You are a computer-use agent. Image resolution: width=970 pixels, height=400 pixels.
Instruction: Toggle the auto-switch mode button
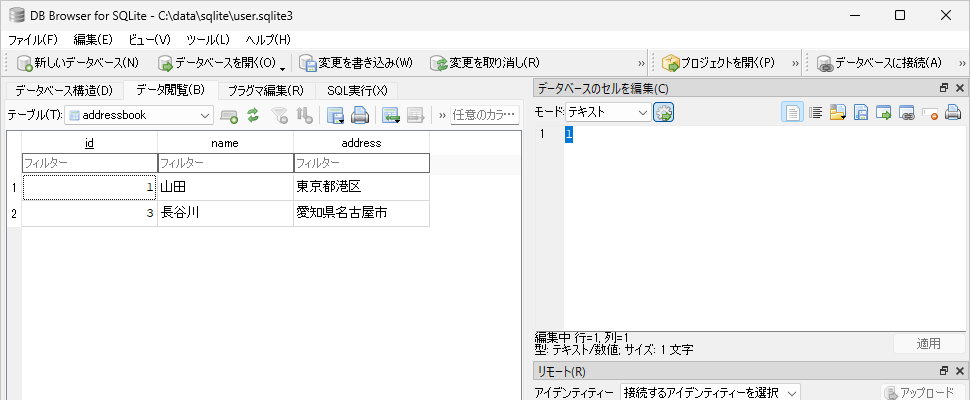[x=663, y=113]
